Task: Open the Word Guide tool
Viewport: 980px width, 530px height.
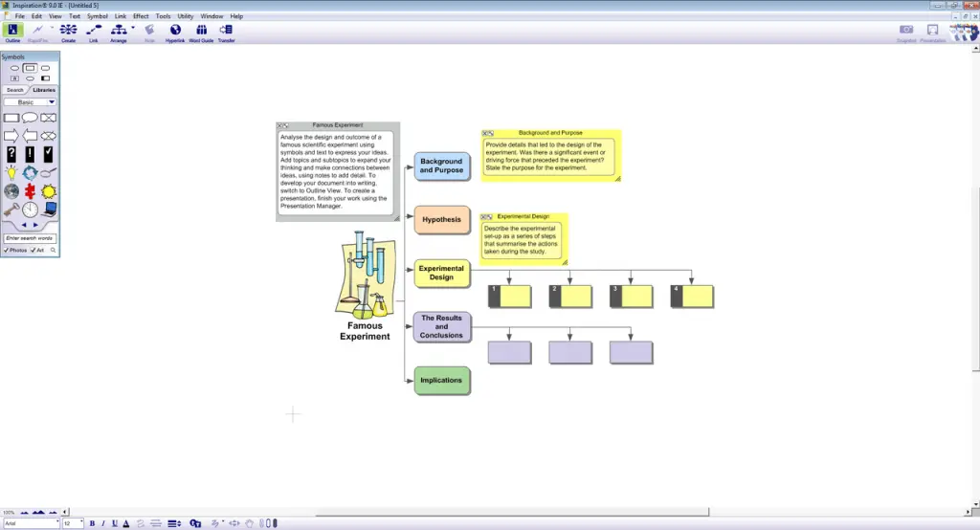Action: pyautogui.click(x=201, y=33)
